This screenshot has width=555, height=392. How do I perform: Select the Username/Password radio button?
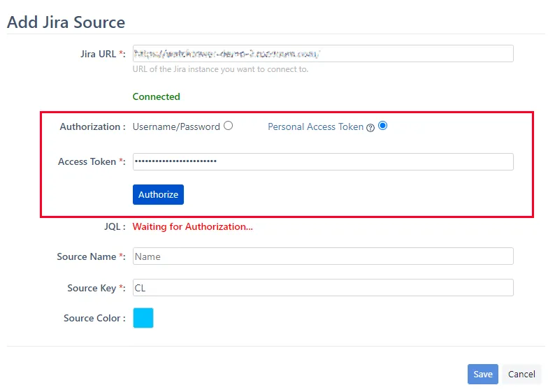(229, 126)
